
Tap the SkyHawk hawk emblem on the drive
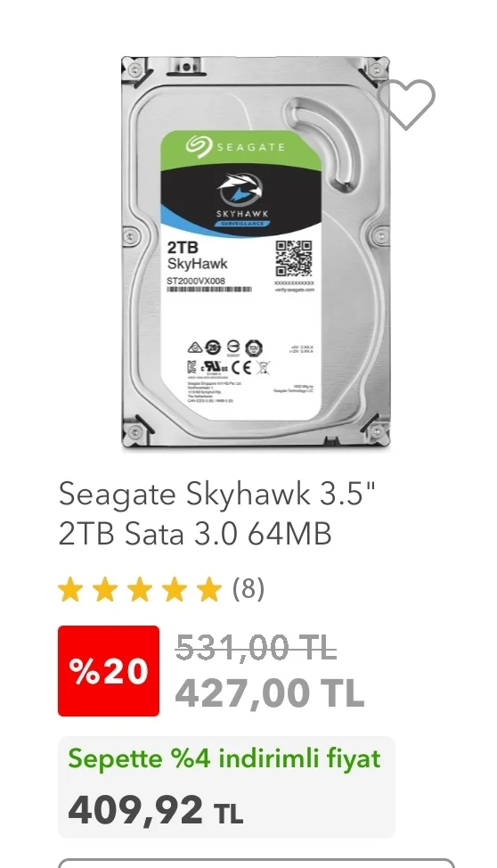240,189
